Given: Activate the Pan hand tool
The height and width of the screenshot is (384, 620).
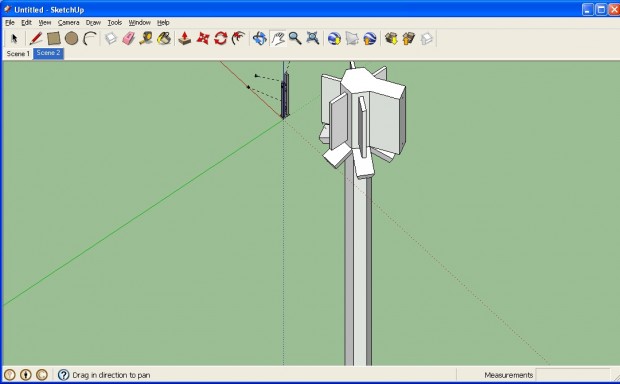Looking at the screenshot, I should 278,38.
